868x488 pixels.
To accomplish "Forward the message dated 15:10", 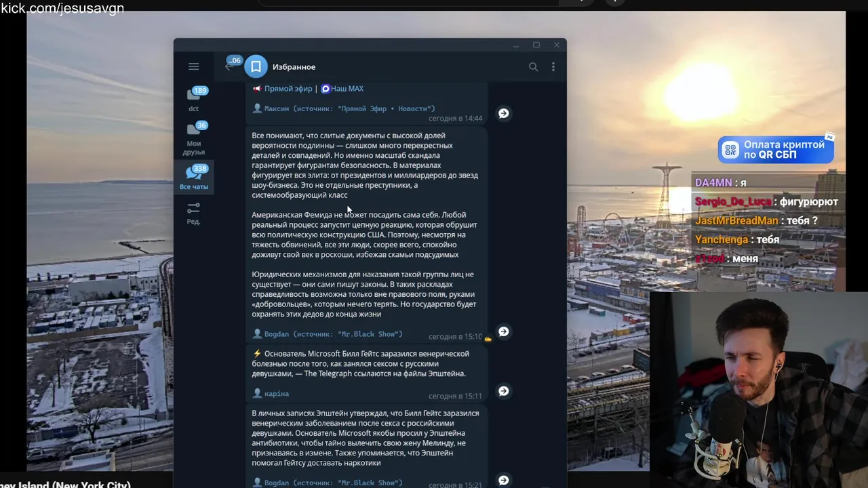I will (x=503, y=331).
